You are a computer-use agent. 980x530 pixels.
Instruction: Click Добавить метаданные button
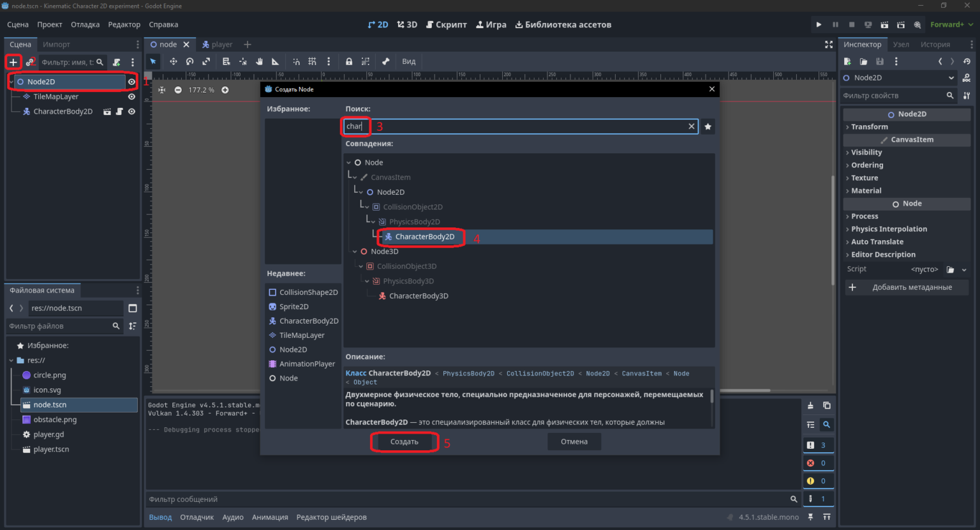[x=906, y=287]
